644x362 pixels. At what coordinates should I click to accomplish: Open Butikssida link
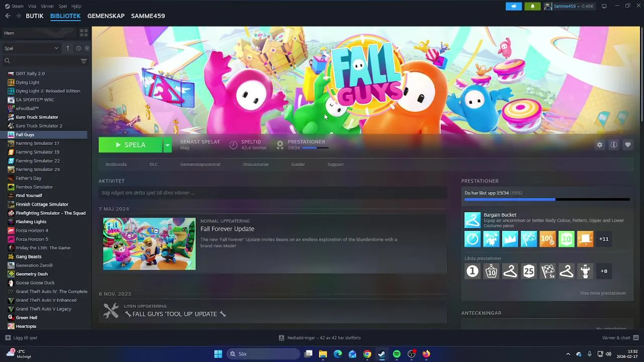point(116,164)
